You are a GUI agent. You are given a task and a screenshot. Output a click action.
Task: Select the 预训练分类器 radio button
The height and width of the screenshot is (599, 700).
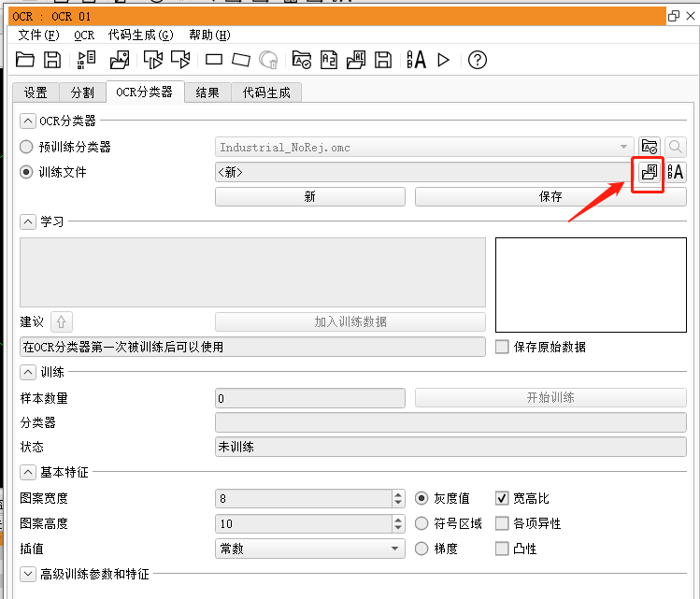[26, 147]
